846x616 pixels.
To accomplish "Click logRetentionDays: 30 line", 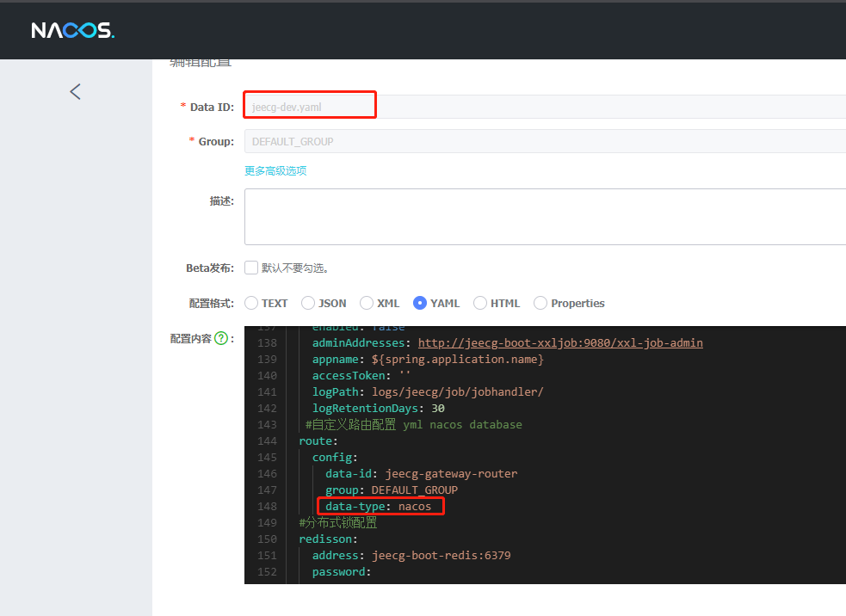I will pyautogui.click(x=379, y=409).
